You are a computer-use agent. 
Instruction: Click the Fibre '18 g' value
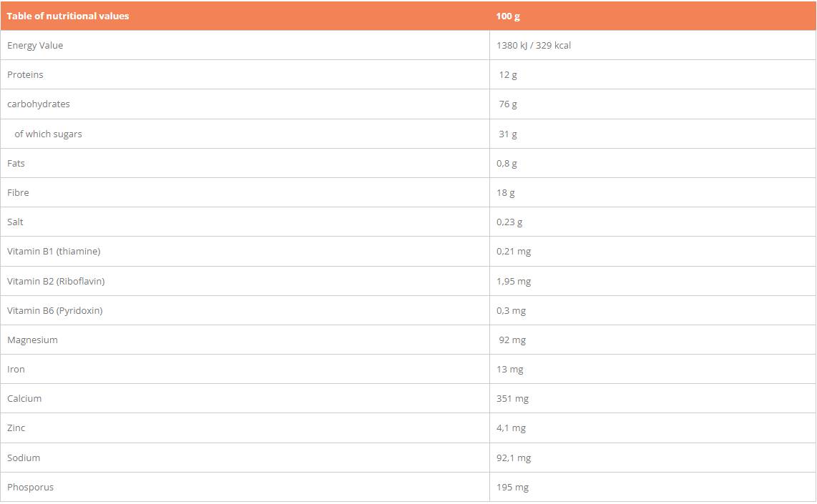tap(506, 193)
